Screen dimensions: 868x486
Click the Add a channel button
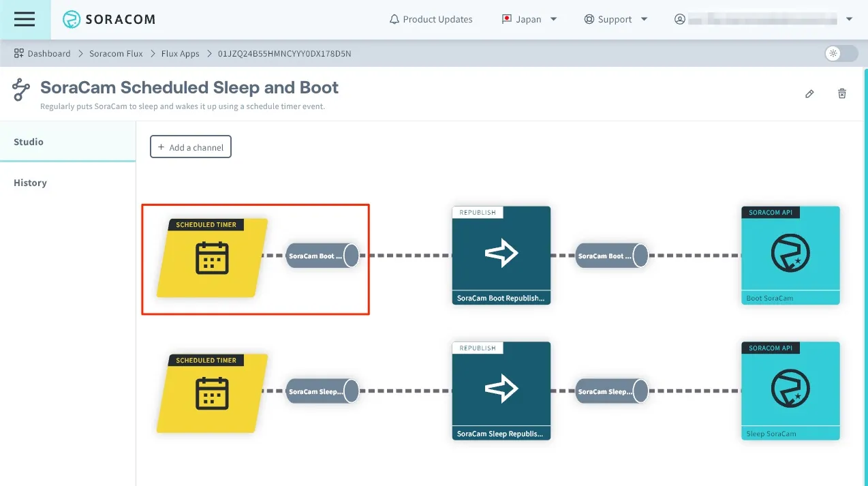tap(191, 147)
